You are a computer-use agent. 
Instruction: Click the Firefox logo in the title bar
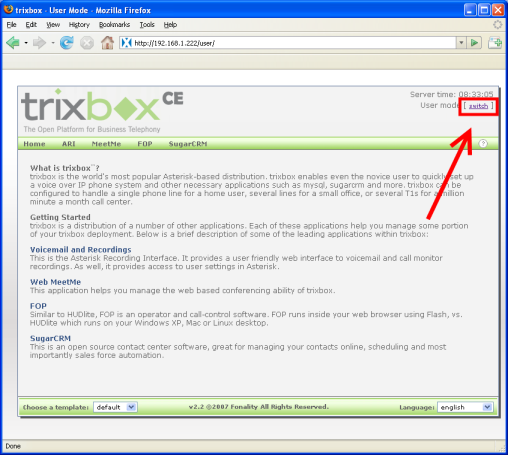8,9
